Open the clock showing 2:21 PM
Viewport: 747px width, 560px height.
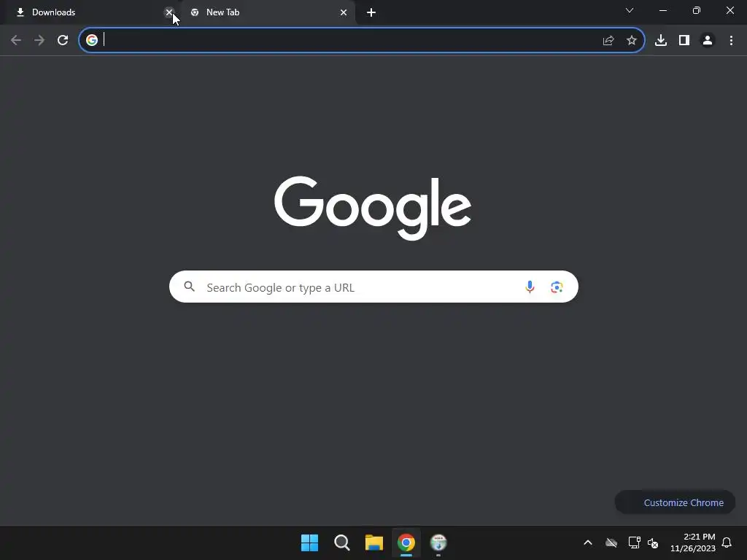point(693,542)
